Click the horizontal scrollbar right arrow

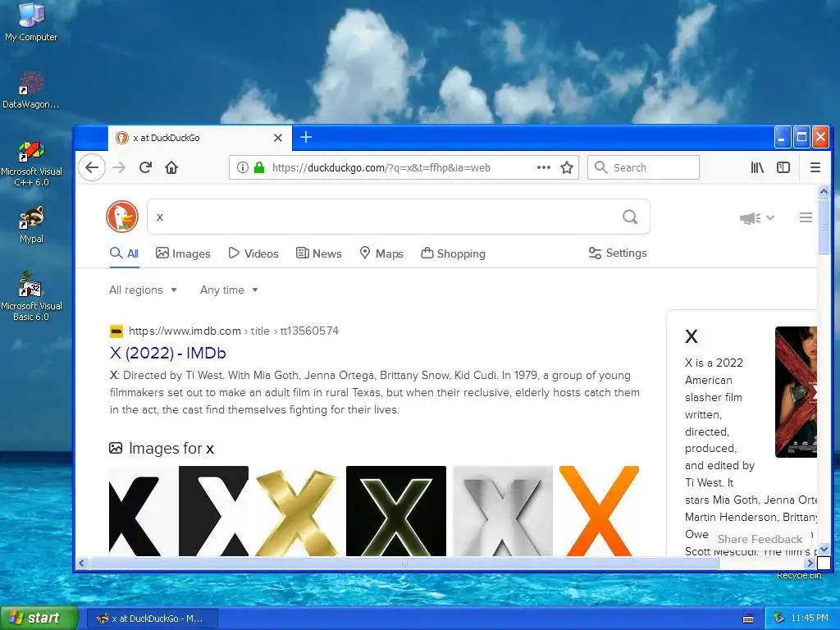click(810, 563)
